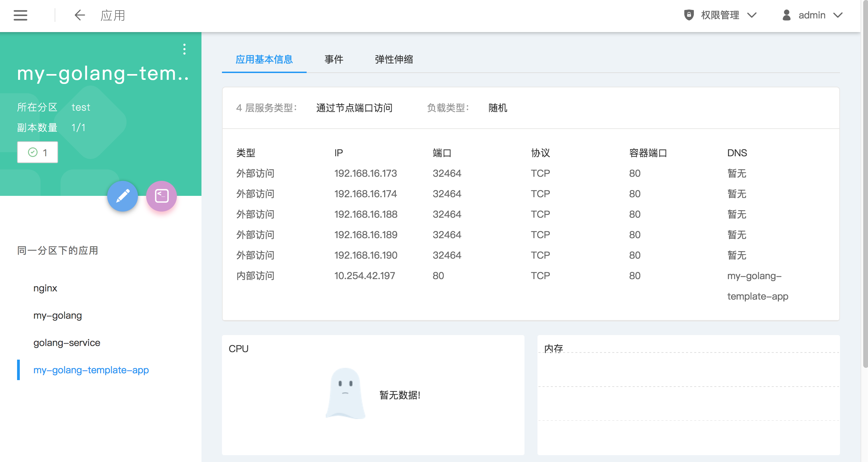This screenshot has width=868, height=462.
Task: Select my-golang-template-app in sidebar list
Action: tap(91, 370)
